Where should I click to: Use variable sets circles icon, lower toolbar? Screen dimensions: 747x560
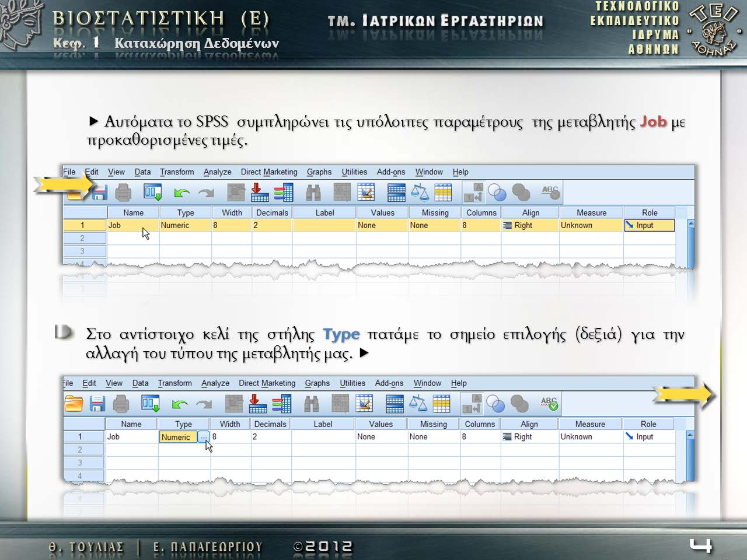click(495, 403)
